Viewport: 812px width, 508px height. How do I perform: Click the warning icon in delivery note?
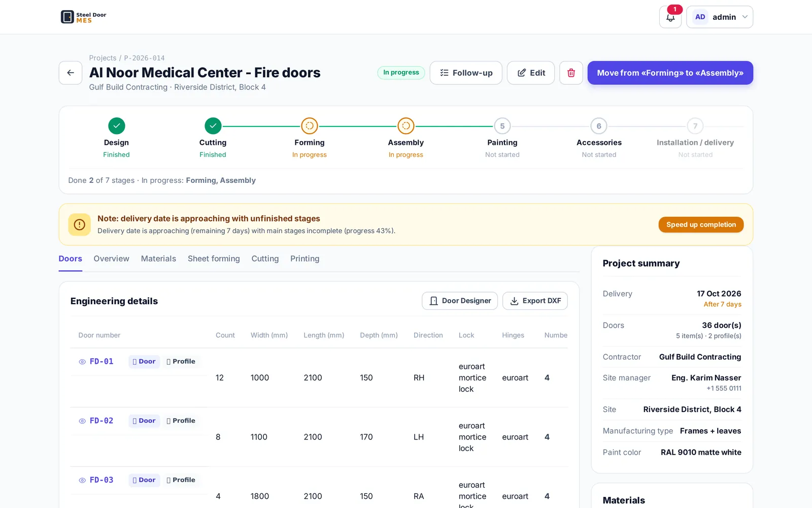point(80,225)
